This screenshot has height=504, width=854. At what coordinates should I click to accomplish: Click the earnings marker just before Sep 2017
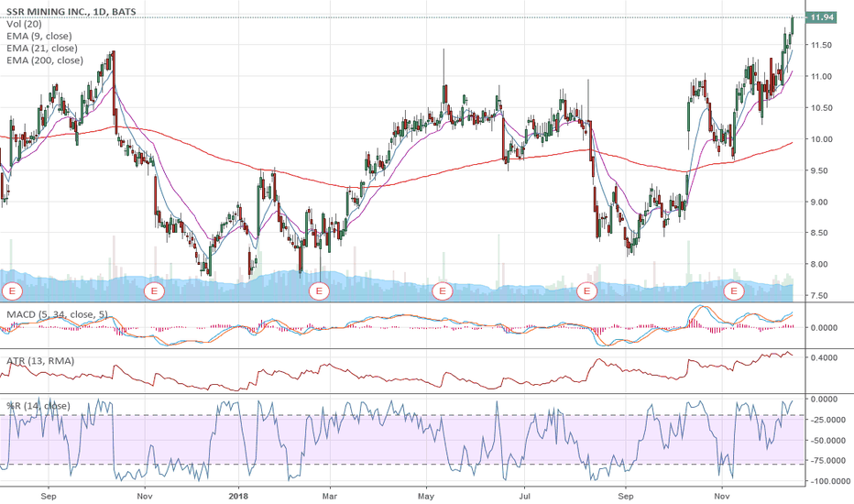coord(12,291)
